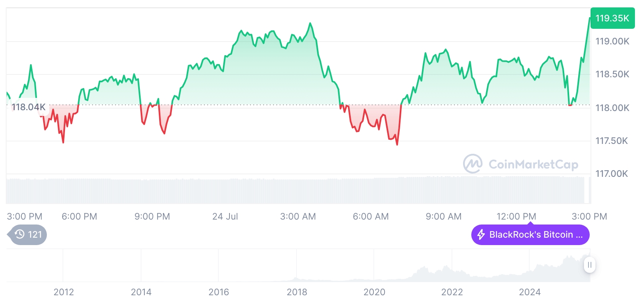
Task: Click 2024 on the overview timeline
Action: coord(530,292)
